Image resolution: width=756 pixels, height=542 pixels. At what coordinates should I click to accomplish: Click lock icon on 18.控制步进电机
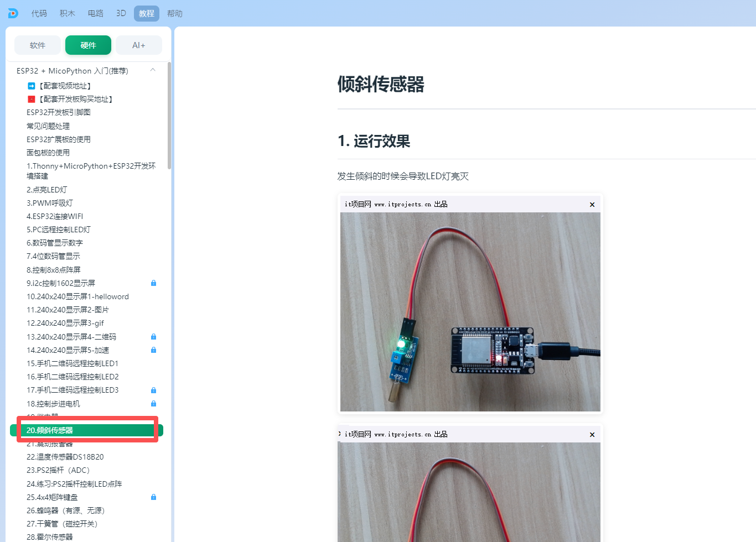[x=154, y=404]
